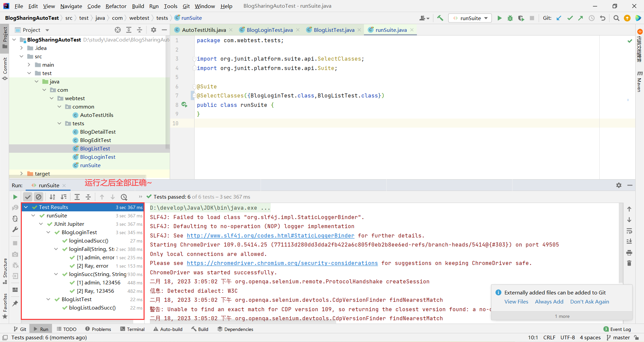The height and width of the screenshot is (342, 644).
Task: Expand the main folder
Action: coord(29,65)
